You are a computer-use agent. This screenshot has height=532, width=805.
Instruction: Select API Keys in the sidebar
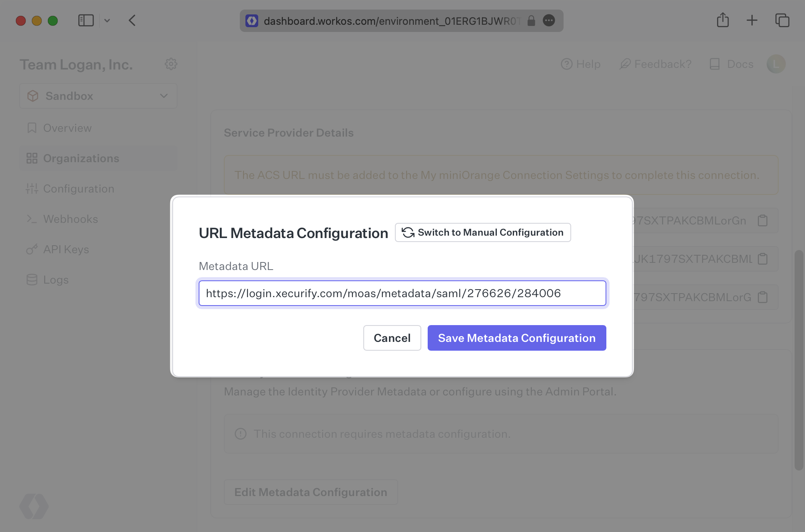[66, 249]
